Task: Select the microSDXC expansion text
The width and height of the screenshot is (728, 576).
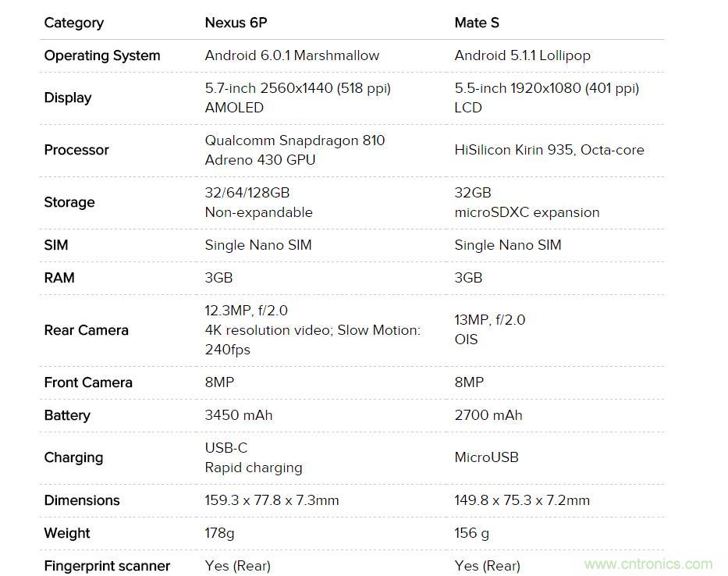Action: (x=527, y=212)
